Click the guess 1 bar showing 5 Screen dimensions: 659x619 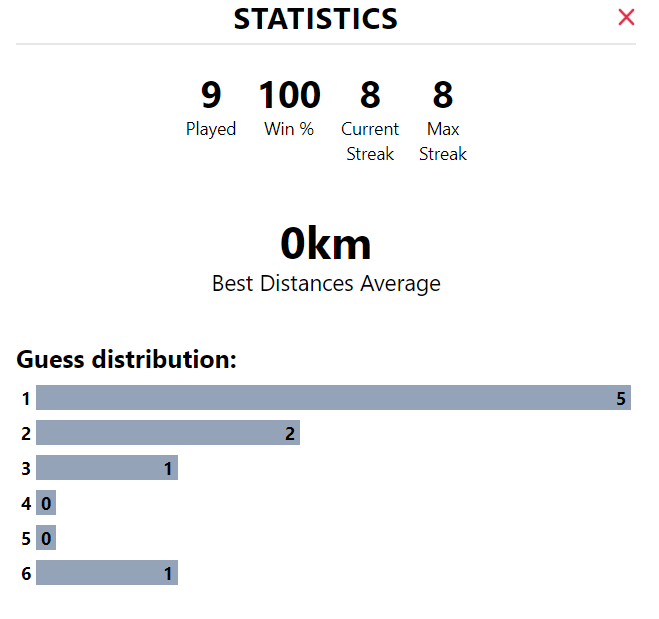pyautogui.click(x=333, y=398)
